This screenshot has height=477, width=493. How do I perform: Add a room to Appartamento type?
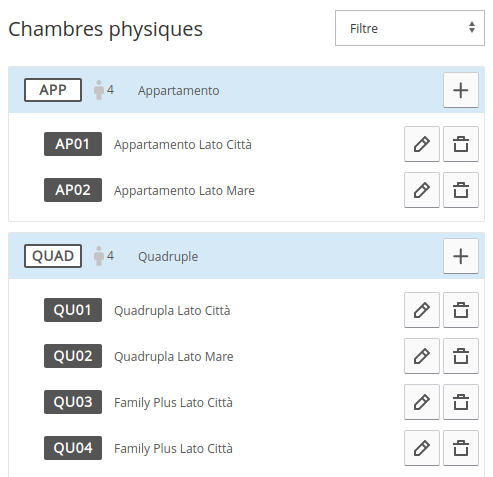[461, 90]
